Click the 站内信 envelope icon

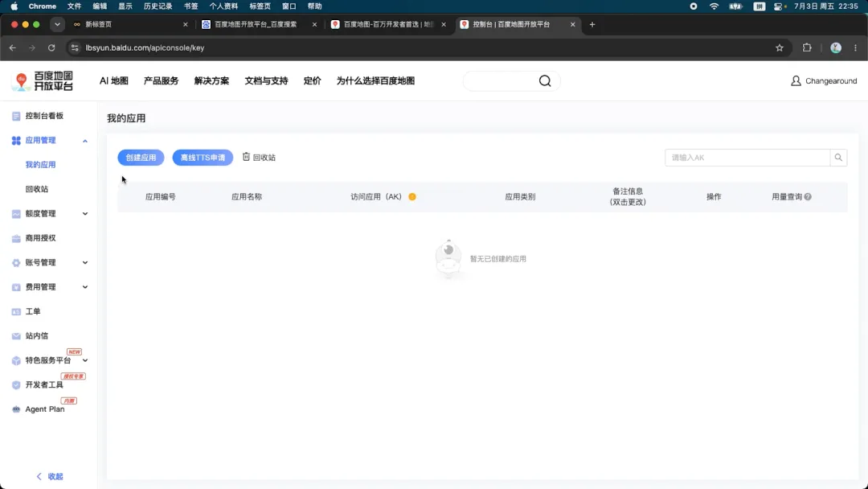pos(16,336)
